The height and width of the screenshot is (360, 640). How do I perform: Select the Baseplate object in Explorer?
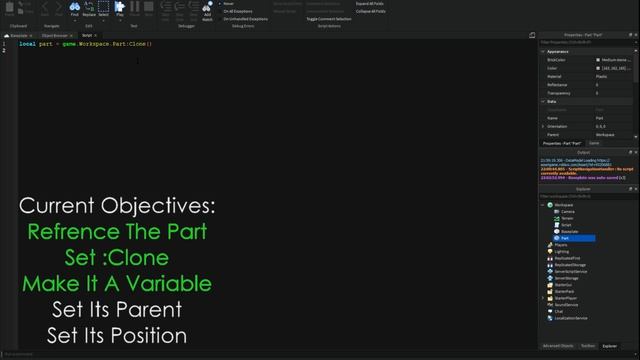coord(566,231)
